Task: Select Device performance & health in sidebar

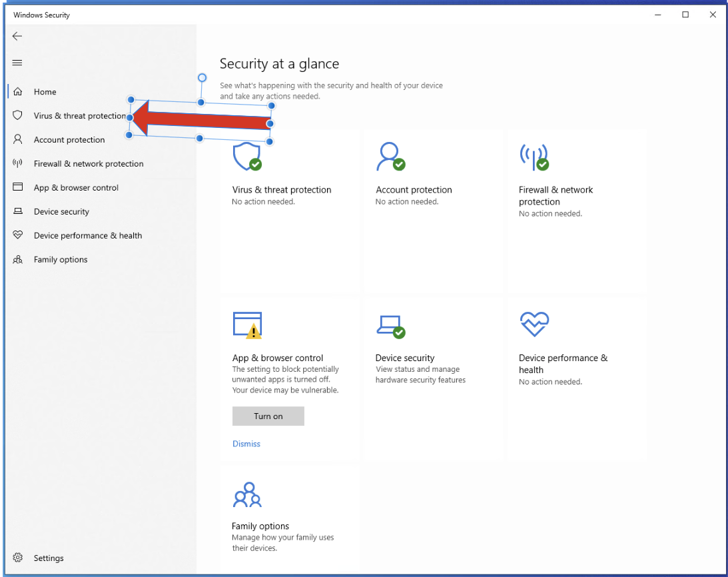Action: (88, 236)
